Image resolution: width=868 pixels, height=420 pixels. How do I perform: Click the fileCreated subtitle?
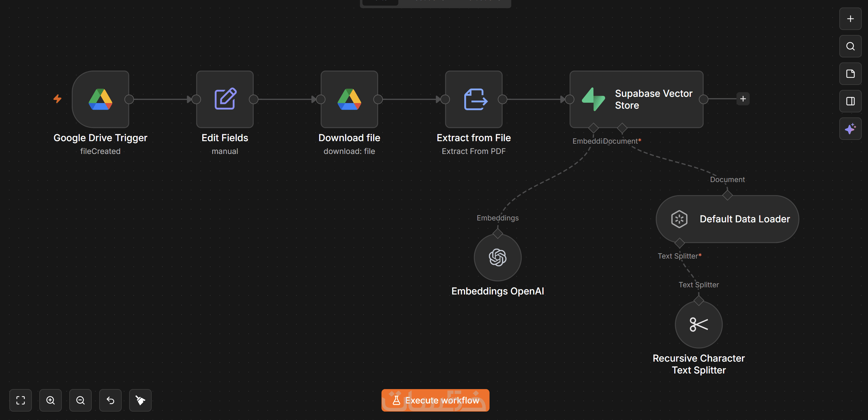tap(100, 151)
